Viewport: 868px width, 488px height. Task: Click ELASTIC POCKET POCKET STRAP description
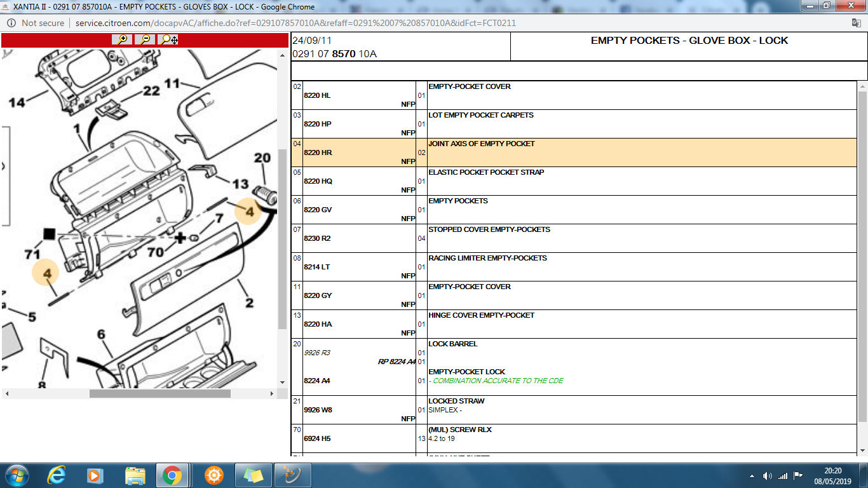pos(486,172)
